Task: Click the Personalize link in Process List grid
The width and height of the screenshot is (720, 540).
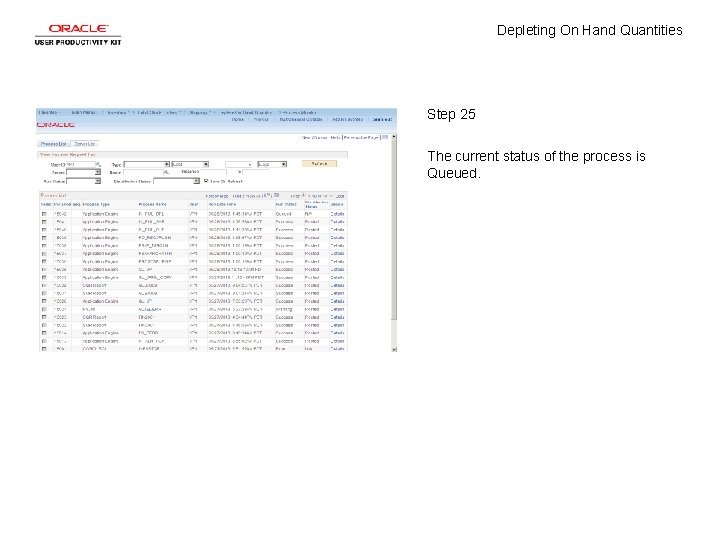Action: (217, 196)
